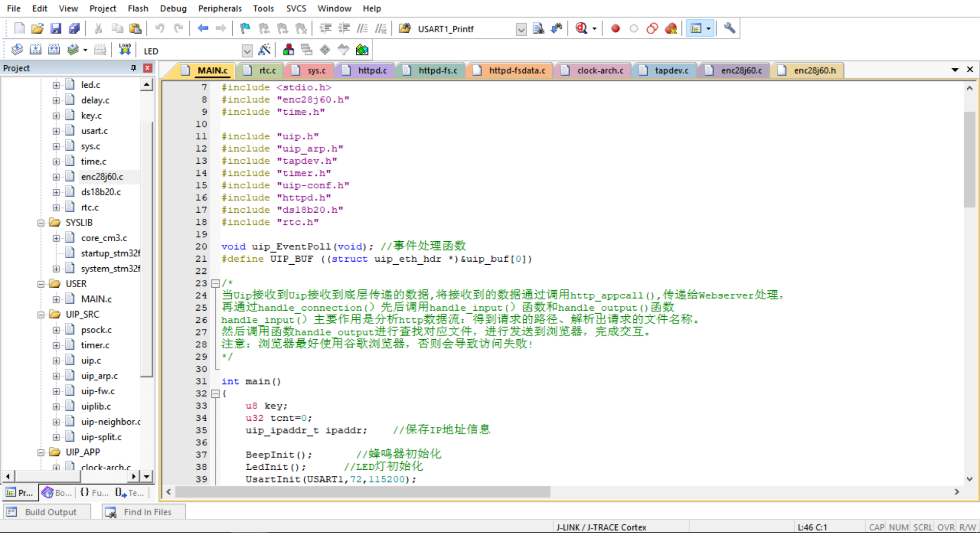
Task: Open the Debug menu
Action: click(x=173, y=8)
